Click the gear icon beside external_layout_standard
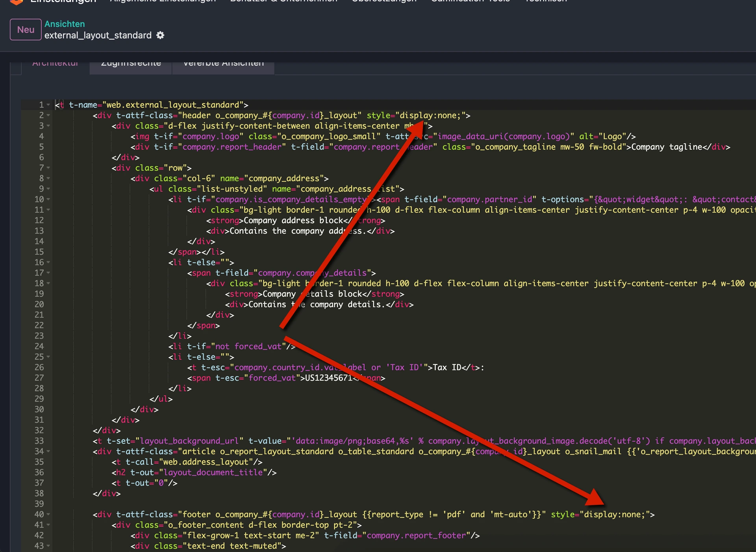The width and height of the screenshot is (756, 552). 160,35
